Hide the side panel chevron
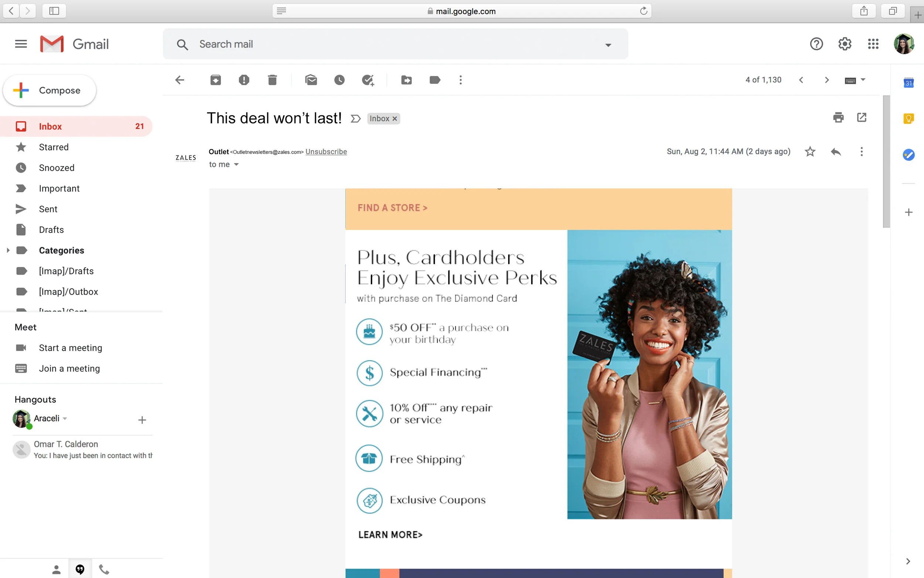924x578 pixels. [x=908, y=561]
